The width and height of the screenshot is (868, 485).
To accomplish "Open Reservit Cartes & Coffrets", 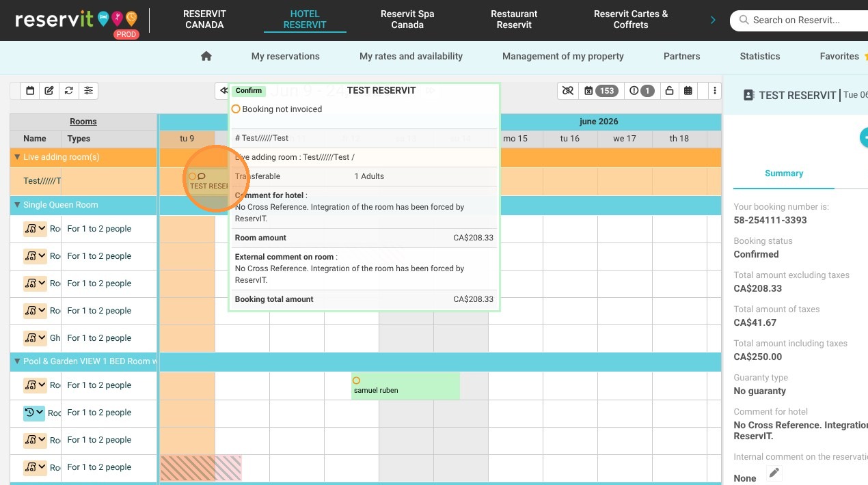I will point(631,19).
